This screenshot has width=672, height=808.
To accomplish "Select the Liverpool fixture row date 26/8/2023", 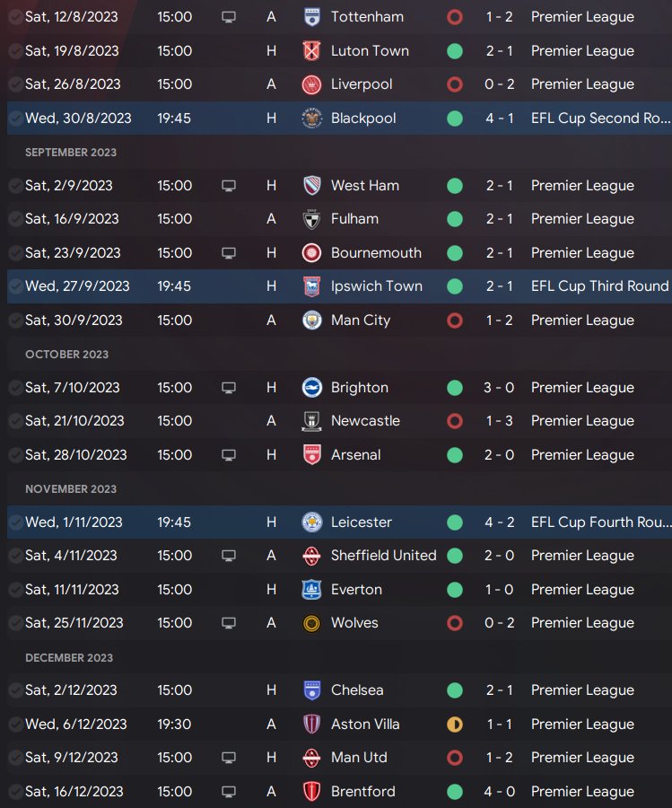I will coord(73,84).
